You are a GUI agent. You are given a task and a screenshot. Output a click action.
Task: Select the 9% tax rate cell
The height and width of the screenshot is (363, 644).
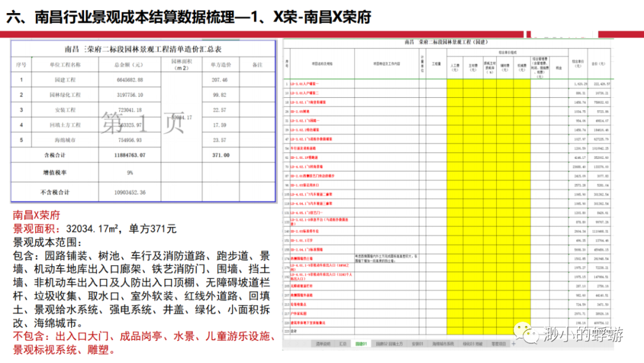click(130, 173)
